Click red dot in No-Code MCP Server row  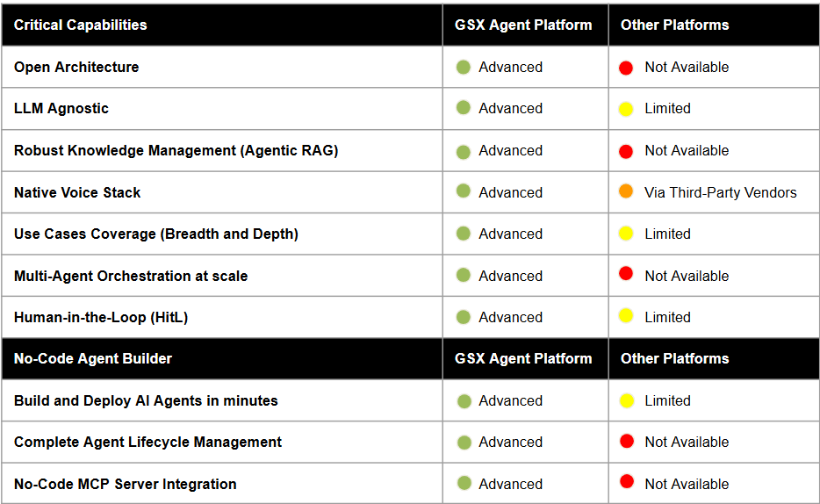pos(626,483)
